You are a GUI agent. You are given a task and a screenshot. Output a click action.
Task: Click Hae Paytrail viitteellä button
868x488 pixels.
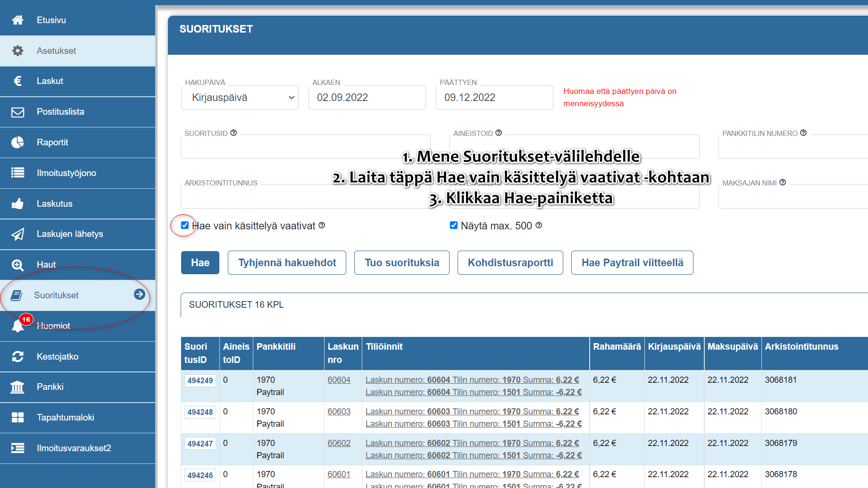point(632,262)
